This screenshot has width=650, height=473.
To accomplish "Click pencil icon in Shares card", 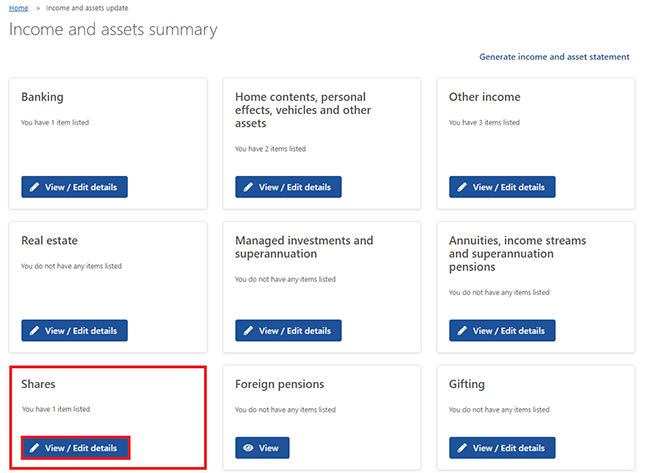I will tap(34, 448).
